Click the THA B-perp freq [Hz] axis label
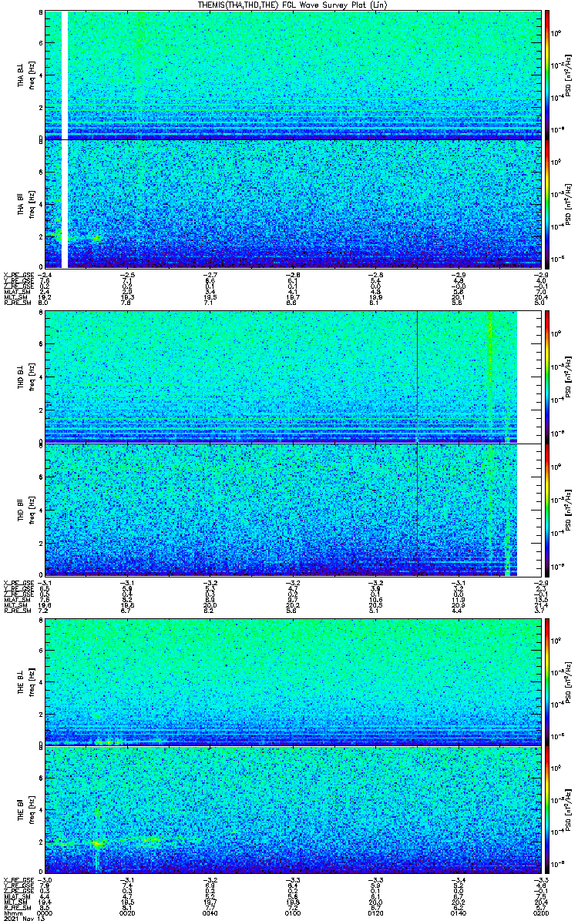578x924 pixels. pyautogui.click(x=31, y=74)
